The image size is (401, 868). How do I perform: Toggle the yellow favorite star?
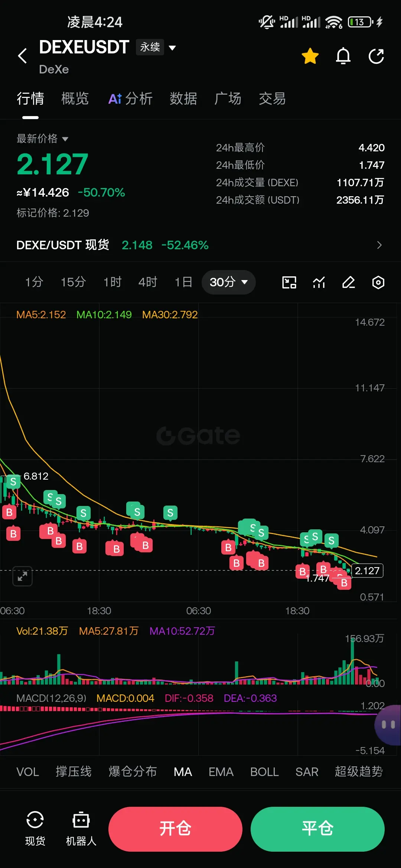pyautogui.click(x=310, y=56)
